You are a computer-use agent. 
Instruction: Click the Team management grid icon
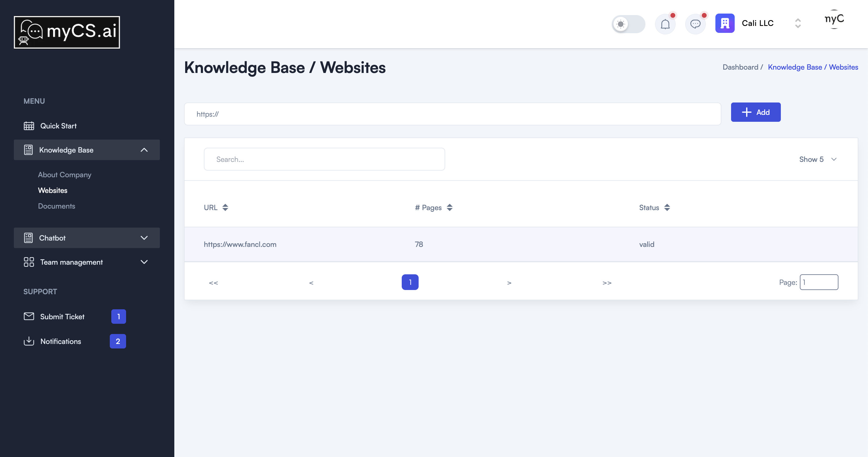click(29, 262)
